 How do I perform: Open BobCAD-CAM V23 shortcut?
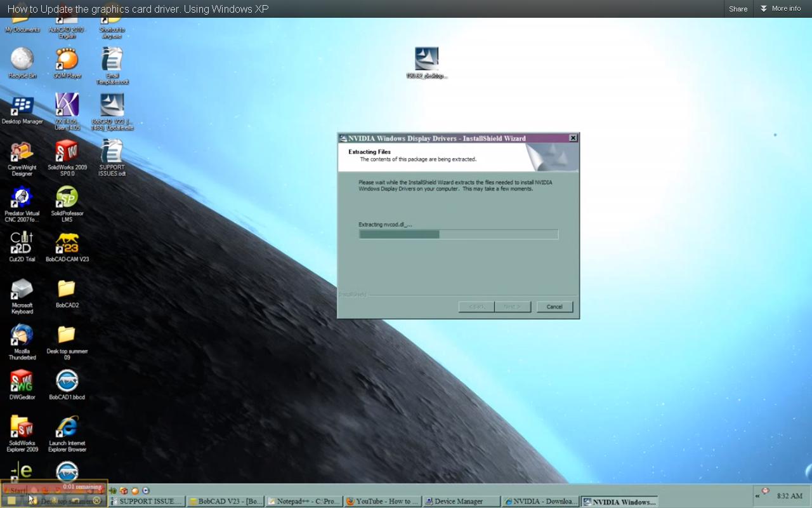pyautogui.click(x=67, y=247)
